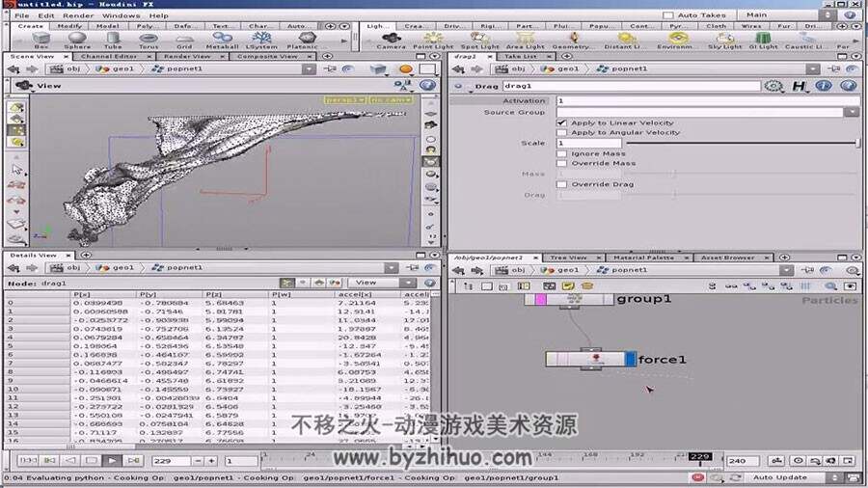Click the timeline marker at frame 229
The height and width of the screenshot is (488, 868).
click(700, 457)
